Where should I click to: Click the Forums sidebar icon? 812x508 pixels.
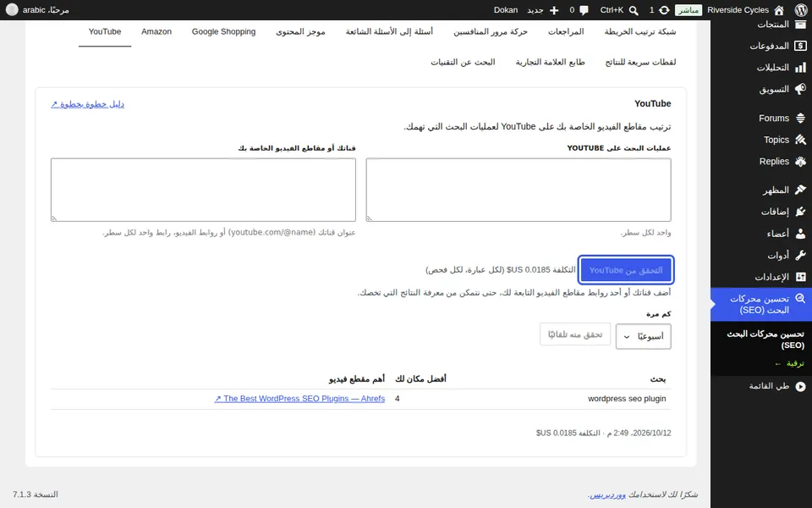801,119
